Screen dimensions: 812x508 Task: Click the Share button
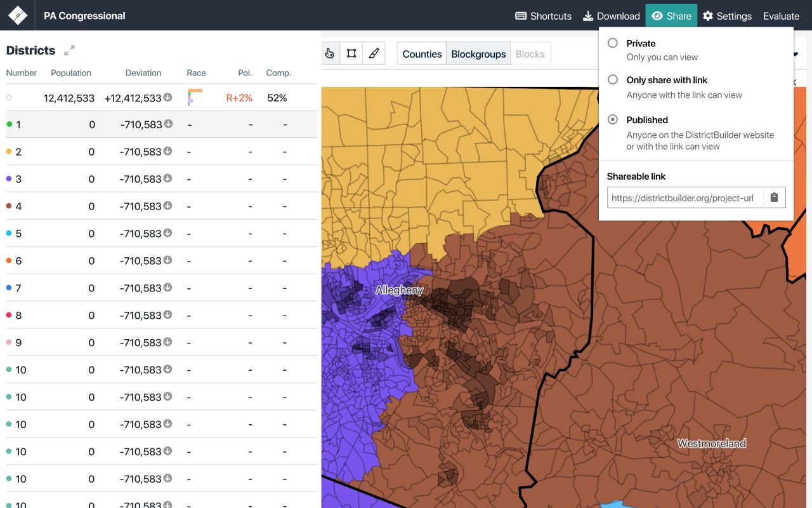click(x=671, y=16)
